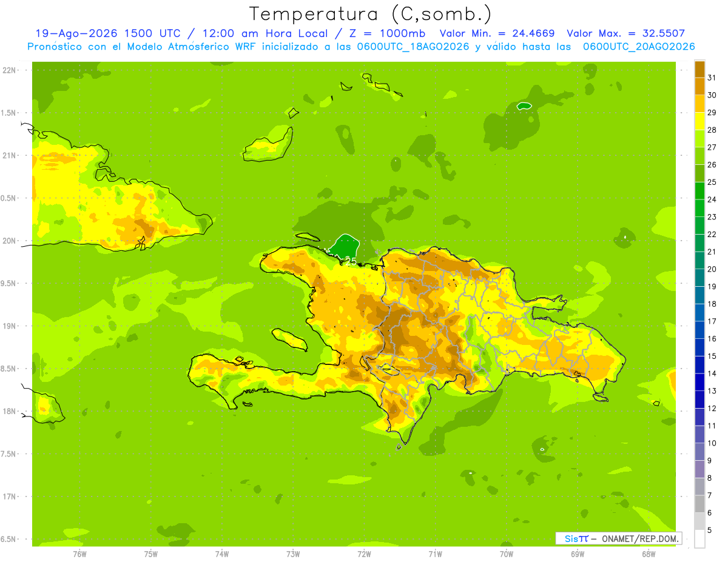
Task: Click legend value 18
Action: click(x=712, y=304)
